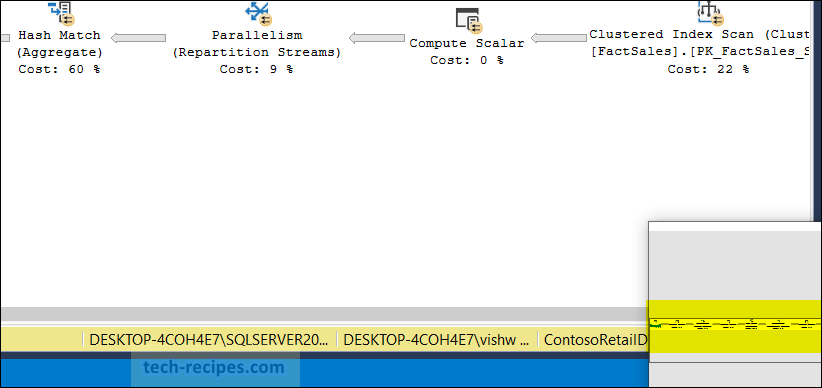822x388 pixels.
Task: Click arrow from Compute Scalar to Parallelism
Action: pos(376,38)
